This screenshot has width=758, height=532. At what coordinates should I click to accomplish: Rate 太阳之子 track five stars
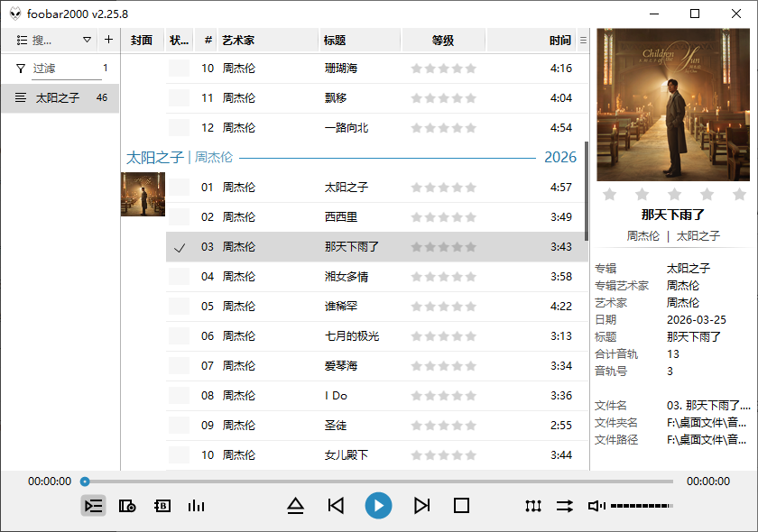pyautogui.click(x=470, y=188)
